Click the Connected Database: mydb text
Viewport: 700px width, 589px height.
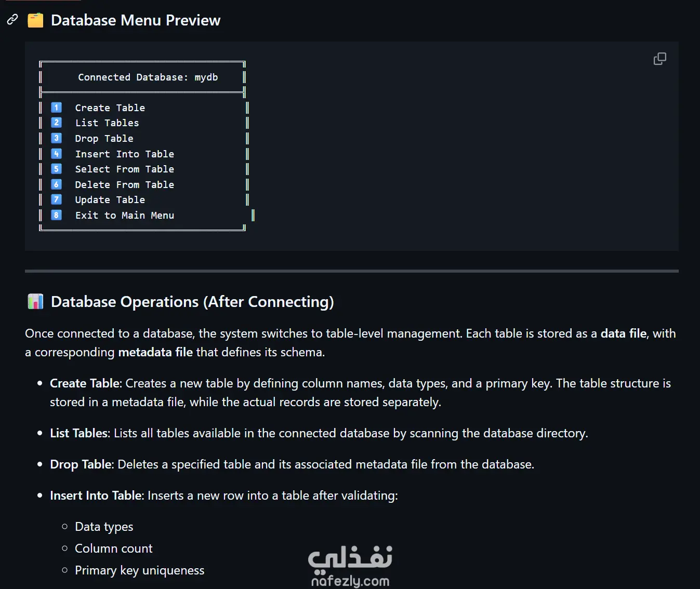[148, 77]
